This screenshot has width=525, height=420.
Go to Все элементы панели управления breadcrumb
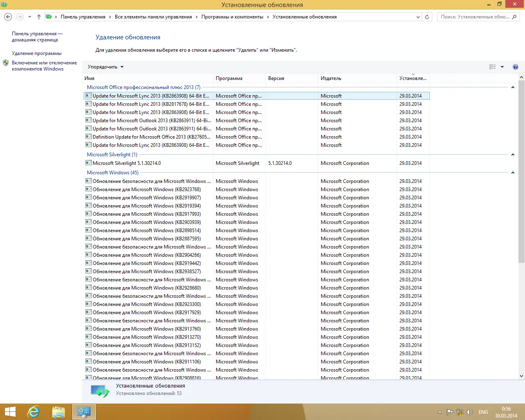(x=153, y=17)
